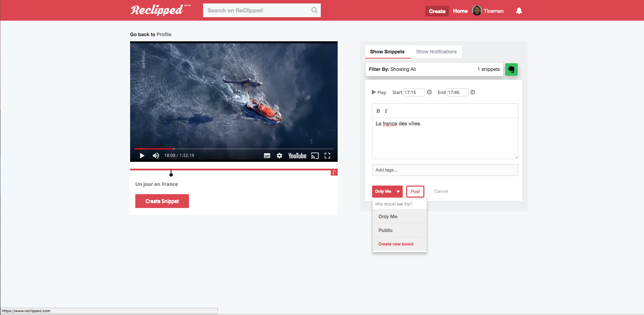Enter fullscreen video mode
The height and width of the screenshot is (315, 644).
327,156
